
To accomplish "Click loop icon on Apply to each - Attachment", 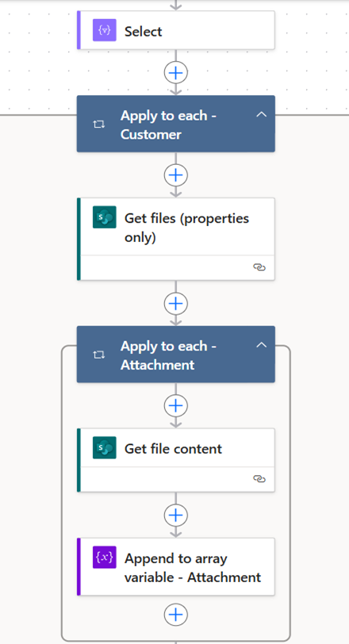I will click(98, 355).
